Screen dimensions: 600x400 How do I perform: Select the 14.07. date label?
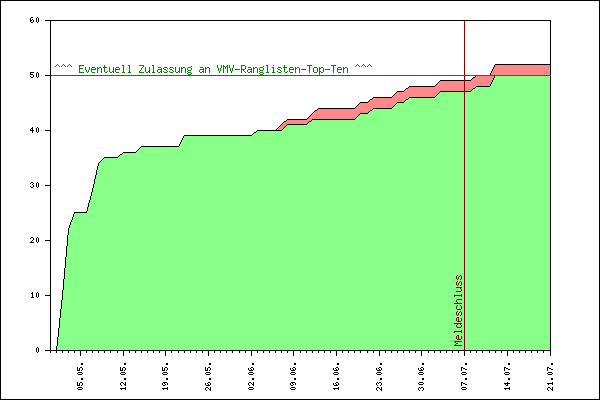coord(508,377)
